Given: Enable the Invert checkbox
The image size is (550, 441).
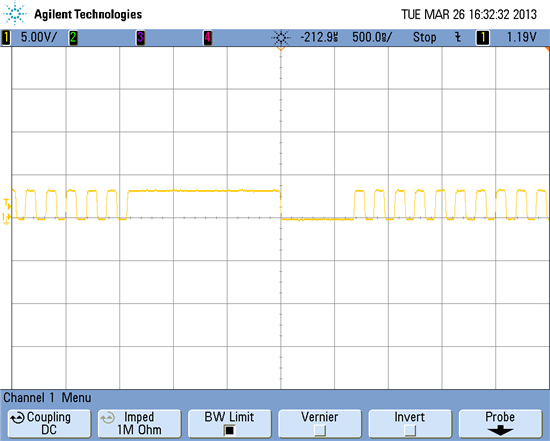Looking at the screenshot, I should pyautogui.click(x=410, y=430).
